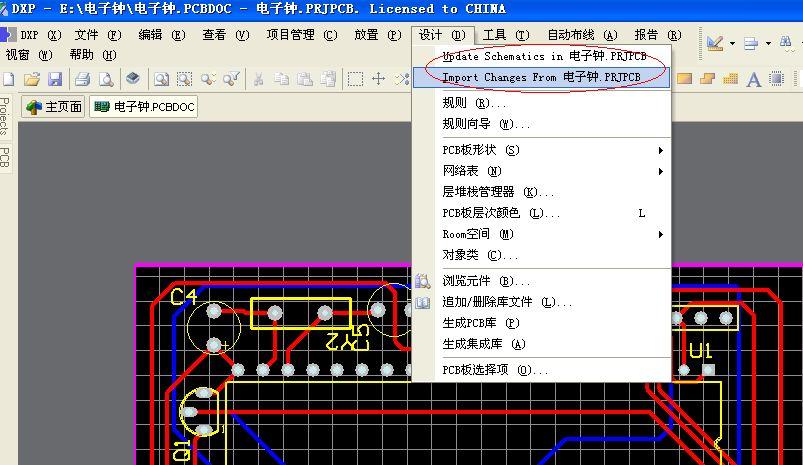Open PCB板选择项 (O)... menu entry
The image size is (803, 465).
point(541,370)
